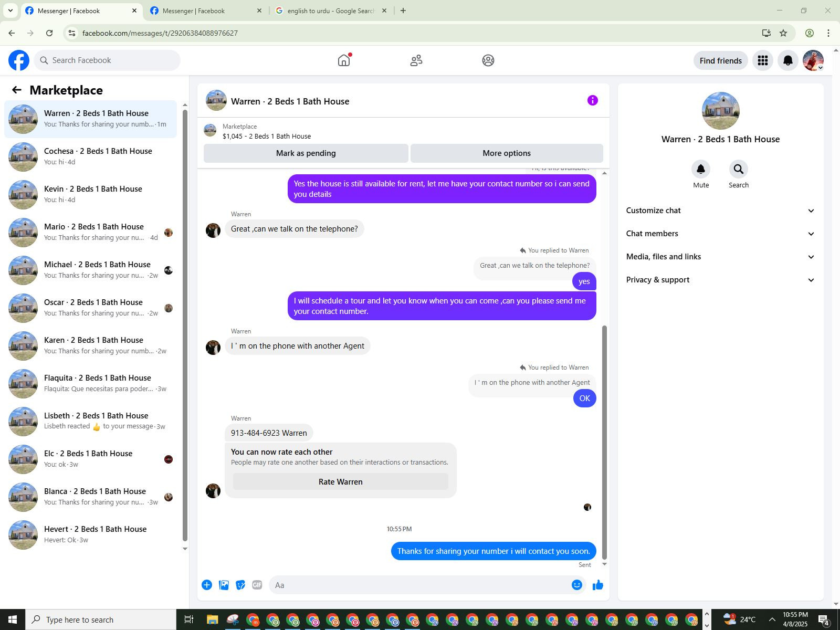Open Lisbeth · 2 Beds 1 Bath House chat
Screen dimensions: 840x630
(x=90, y=421)
